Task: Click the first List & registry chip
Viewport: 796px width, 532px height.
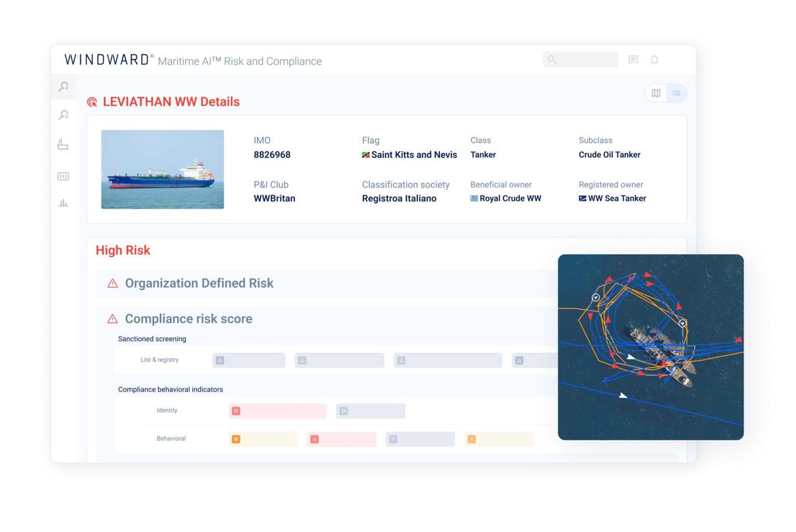Action: click(x=249, y=360)
